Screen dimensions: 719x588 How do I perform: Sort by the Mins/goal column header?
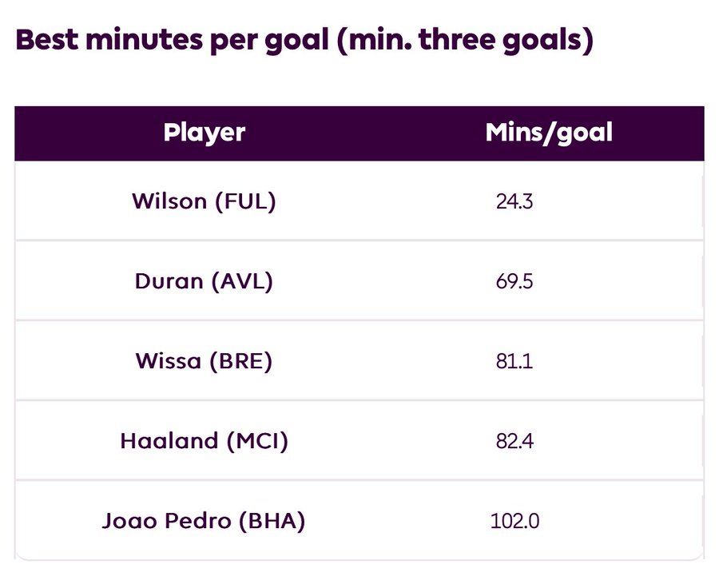(x=549, y=133)
